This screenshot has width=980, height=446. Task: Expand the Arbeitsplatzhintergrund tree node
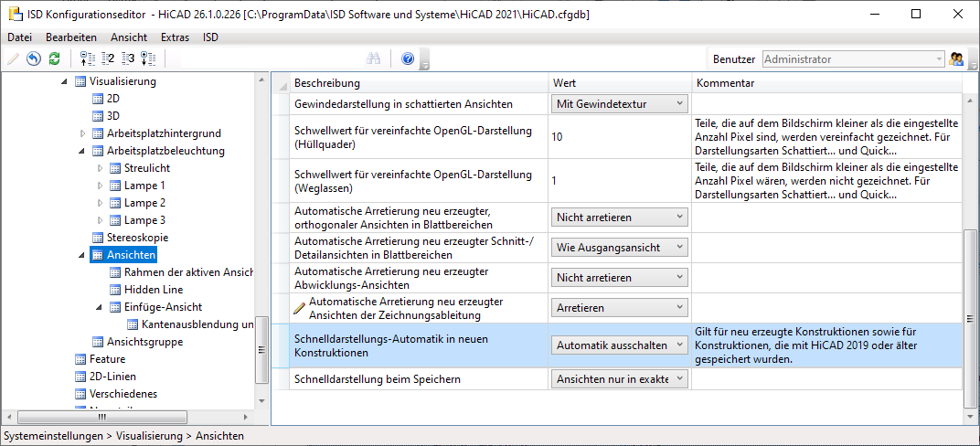pos(82,133)
